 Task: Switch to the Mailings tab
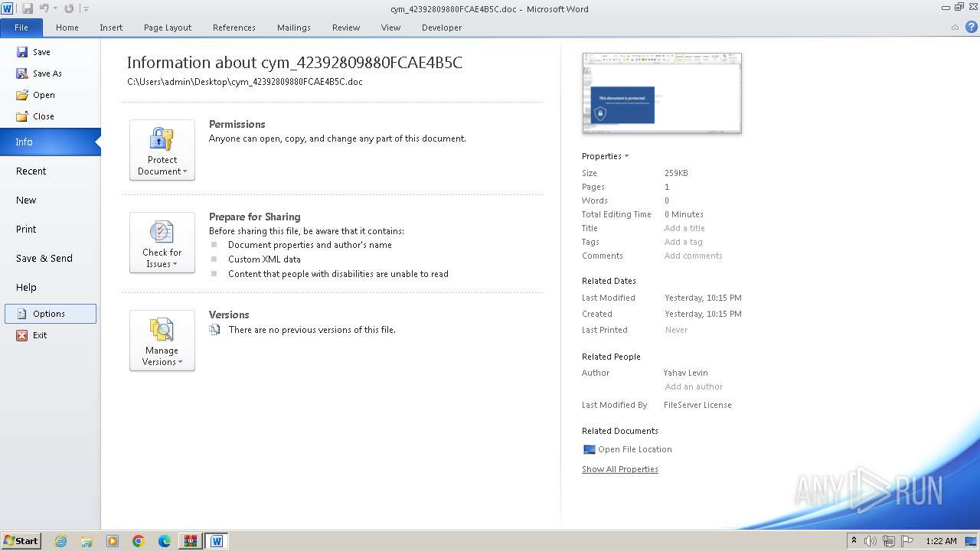pyautogui.click(x=294, y=28)
